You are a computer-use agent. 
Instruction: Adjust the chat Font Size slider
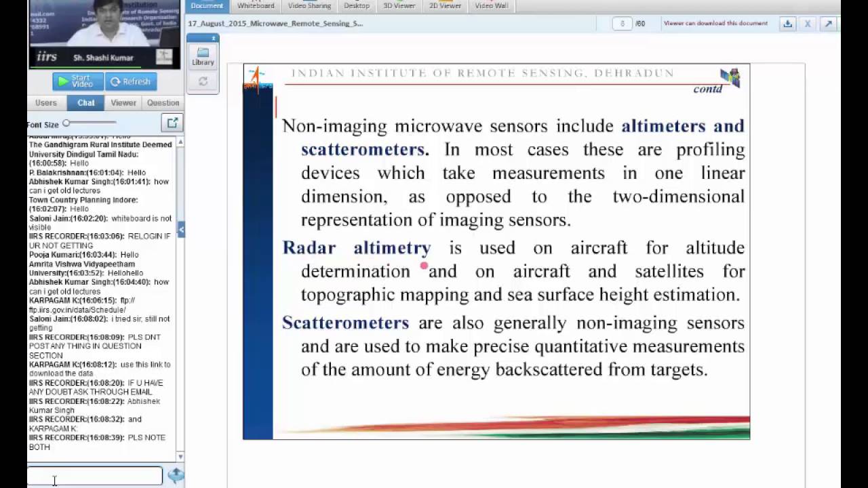tap(66, 123)
